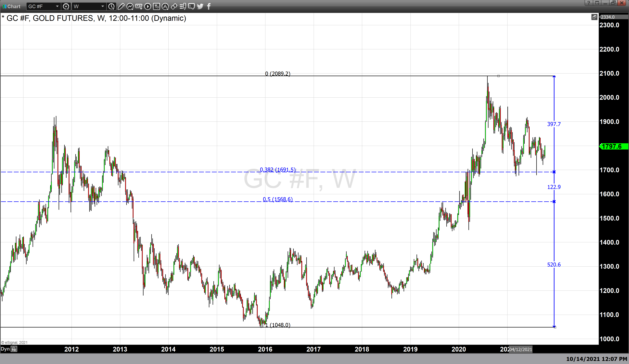Click the up-down arrows trade icon
The width and height of the screenshot is (629, 364).
[174, 7]
